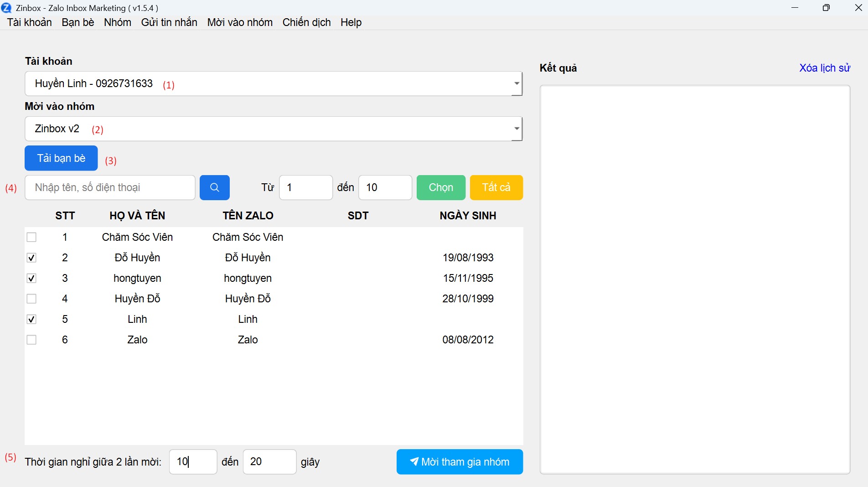Open the Chiến dịch menu
868x487 pixels.
point(306,22)
